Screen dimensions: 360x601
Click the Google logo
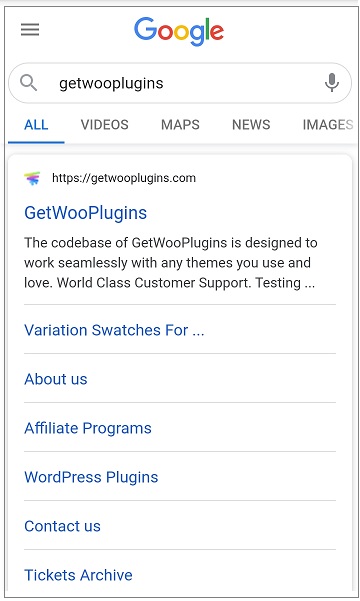click(x=179, y=31)
